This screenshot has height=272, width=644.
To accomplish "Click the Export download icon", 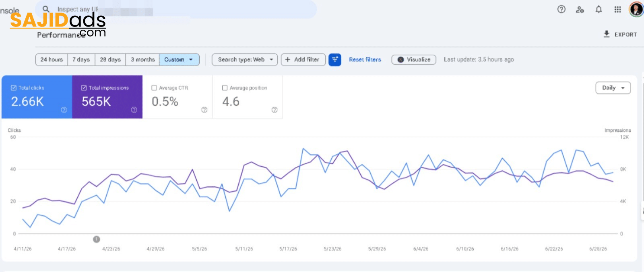I will (607, 34).
